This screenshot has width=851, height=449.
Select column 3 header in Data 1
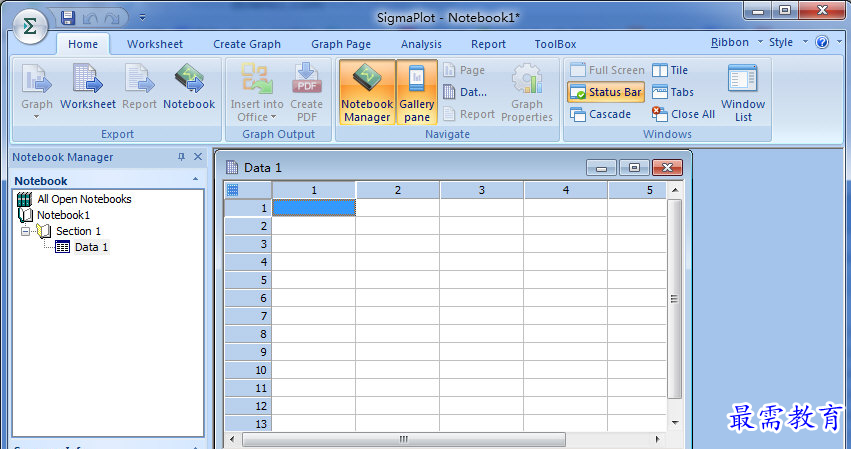(481, 190)
